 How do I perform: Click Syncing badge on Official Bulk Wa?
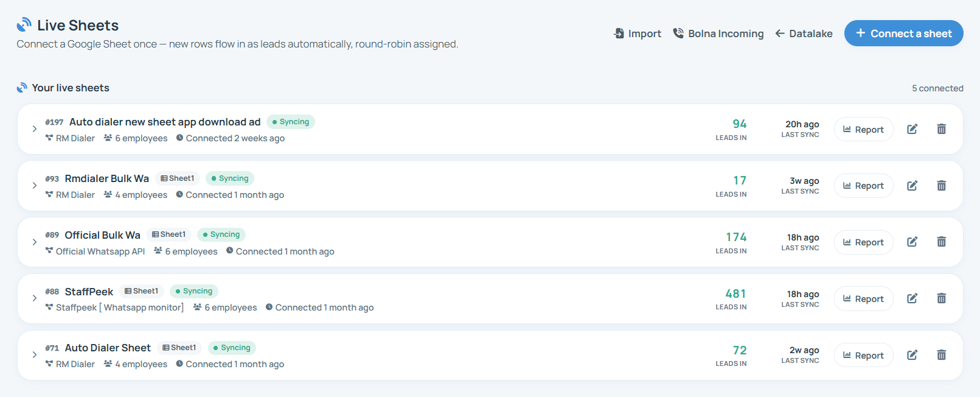[x=221, y=234]
